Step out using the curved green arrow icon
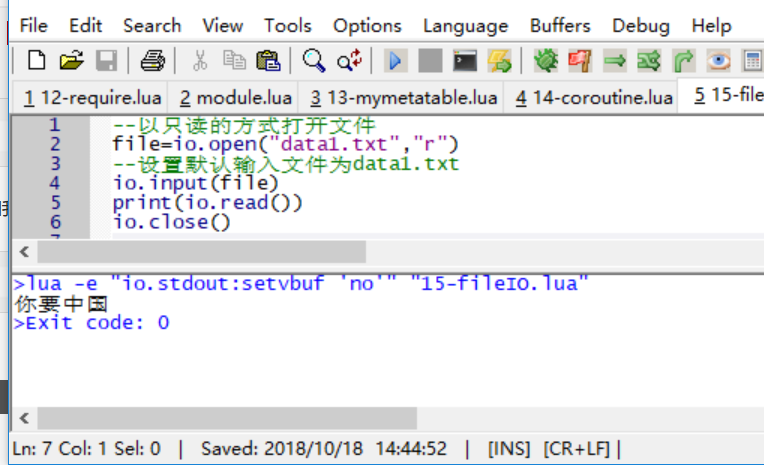764x465 pixels. click(x=684, y=61)
